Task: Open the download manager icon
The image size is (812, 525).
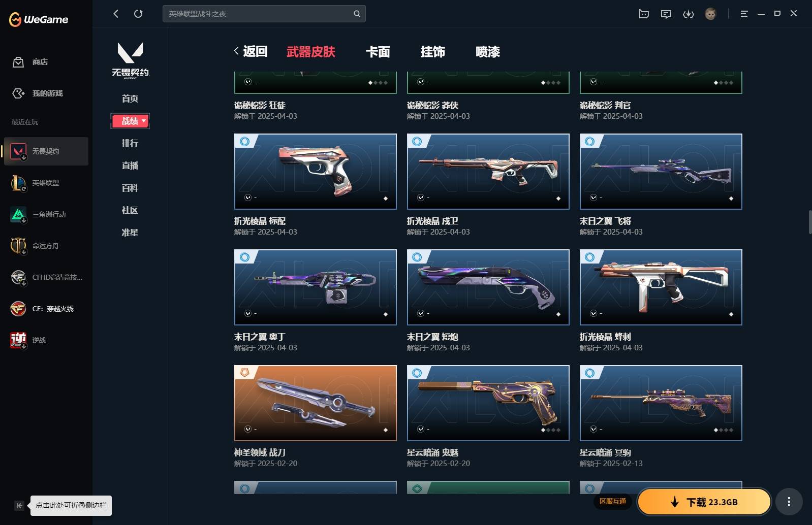Action: (x=688, y=14)
